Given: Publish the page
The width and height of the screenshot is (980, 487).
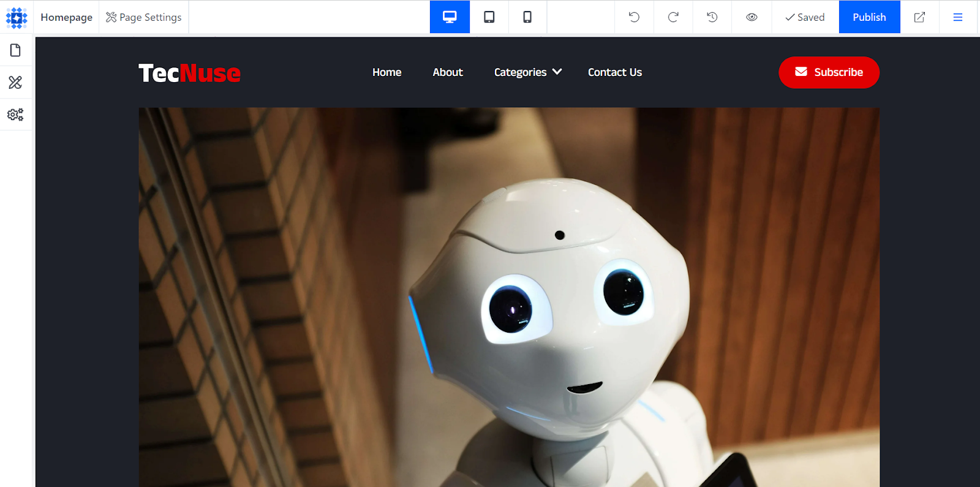Looking at the screenshot, I should click(869, 17).
